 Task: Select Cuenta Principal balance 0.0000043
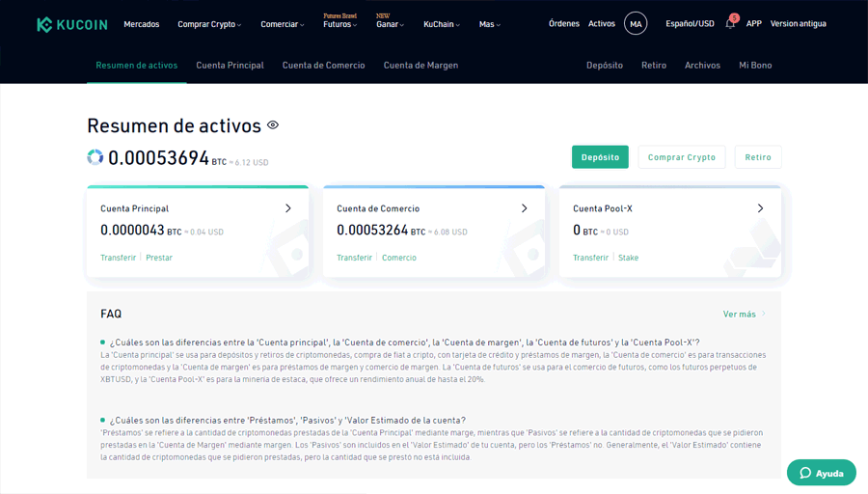pyautogui.click(x=132, y=230)
